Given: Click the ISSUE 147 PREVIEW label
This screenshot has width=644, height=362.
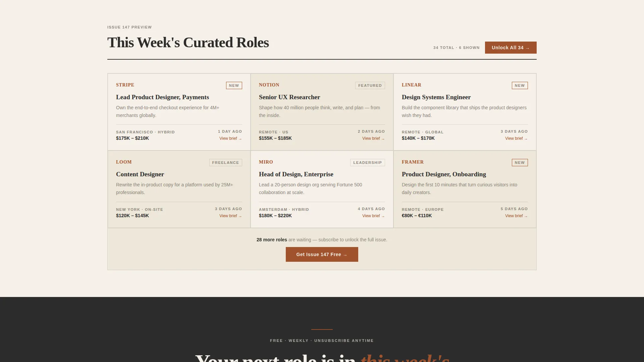Looking at the screenshot, I should (x=129, y=27).
